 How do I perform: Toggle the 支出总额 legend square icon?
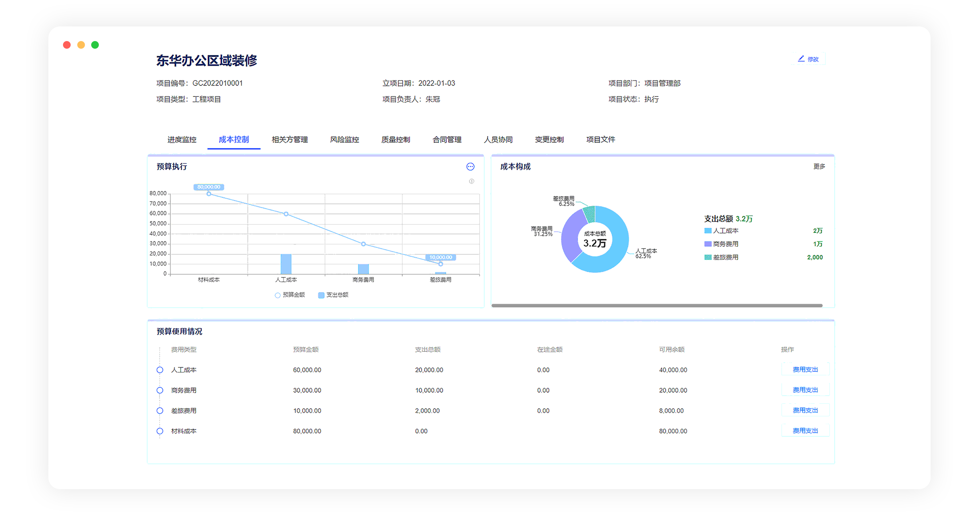click(x=321, y=295)
